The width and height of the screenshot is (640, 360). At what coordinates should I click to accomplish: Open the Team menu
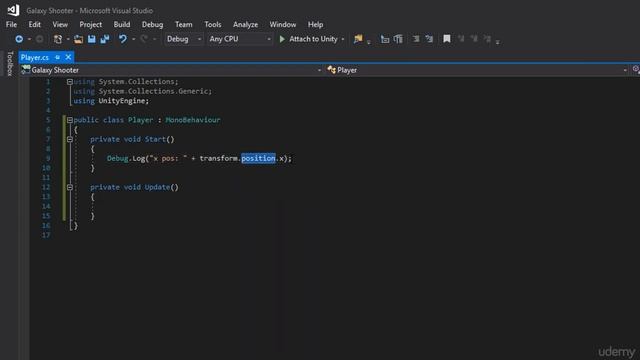tap(184, 24)
